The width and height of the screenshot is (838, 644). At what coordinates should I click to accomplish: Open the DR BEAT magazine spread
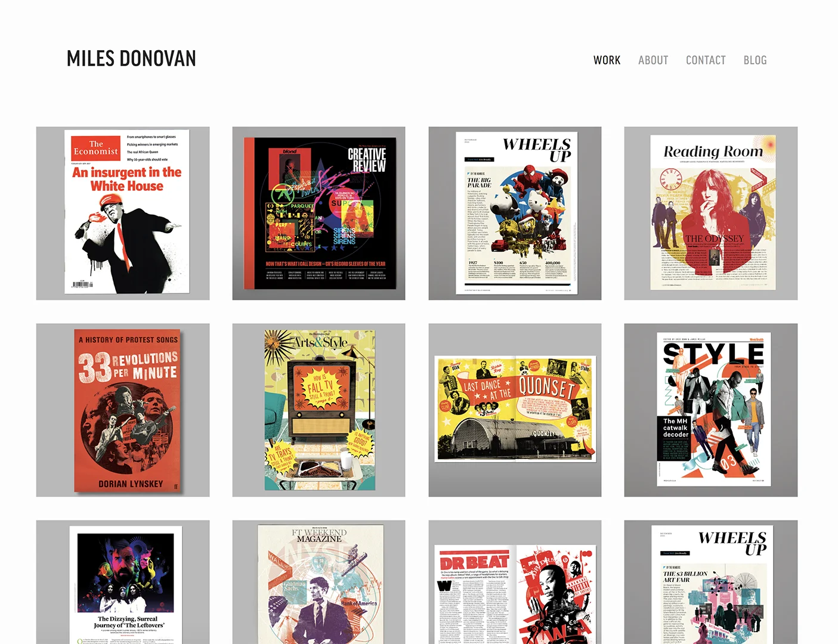[x=515, y=582]
